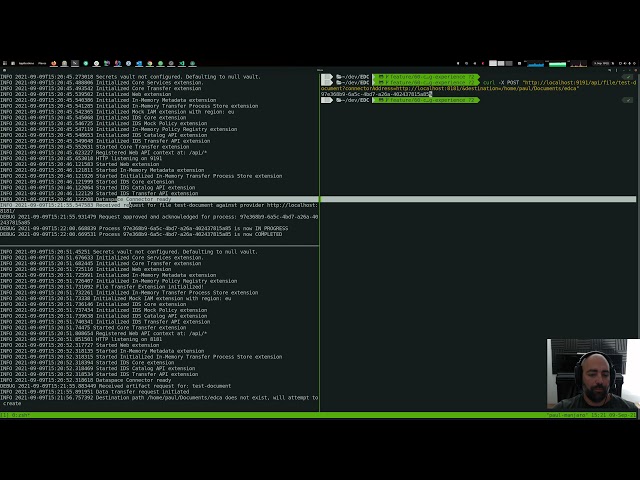Switch to the third workspace in the pager

pos(509,63)
